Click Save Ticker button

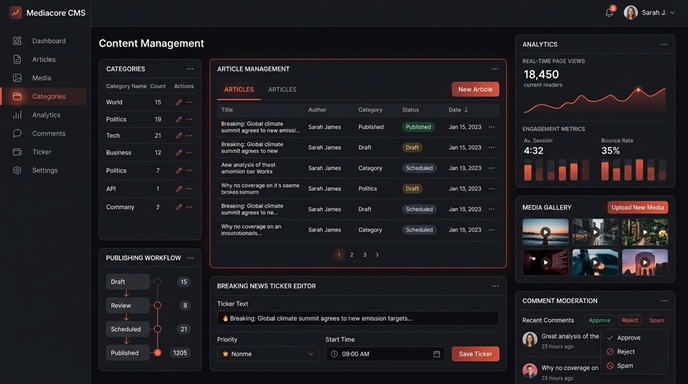pos(475,354)
